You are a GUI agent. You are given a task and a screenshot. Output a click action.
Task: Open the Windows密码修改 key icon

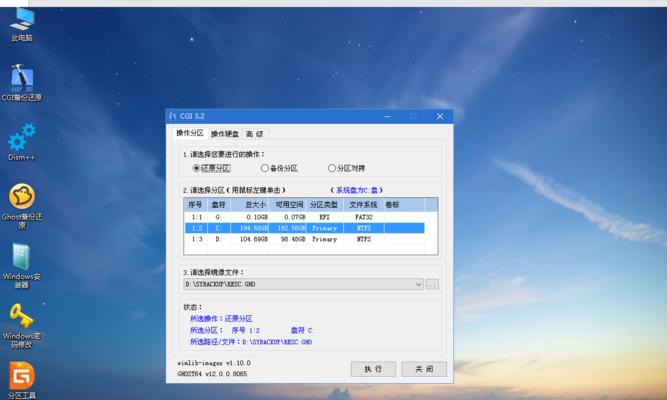click(x=21, y=326)
